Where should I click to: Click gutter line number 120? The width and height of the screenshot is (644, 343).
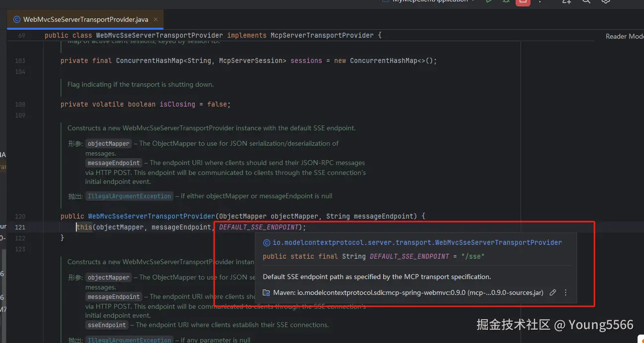tap(20, 216)
